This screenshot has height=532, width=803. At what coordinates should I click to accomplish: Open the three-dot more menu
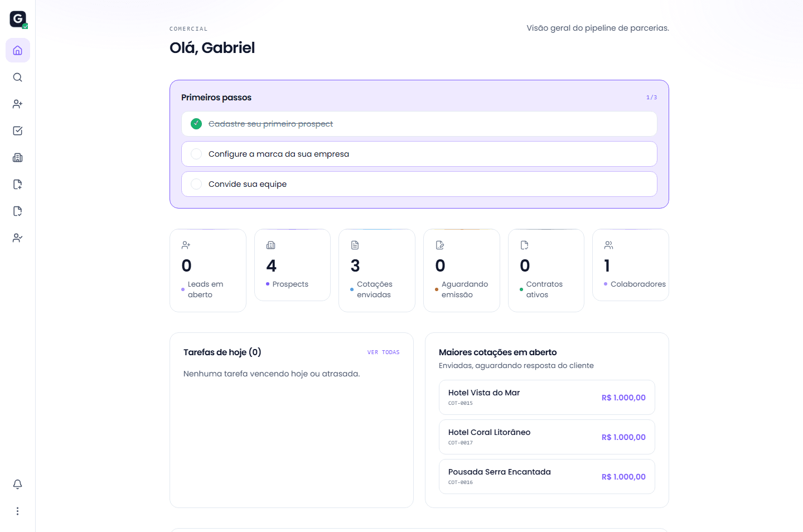pos(18,511)
